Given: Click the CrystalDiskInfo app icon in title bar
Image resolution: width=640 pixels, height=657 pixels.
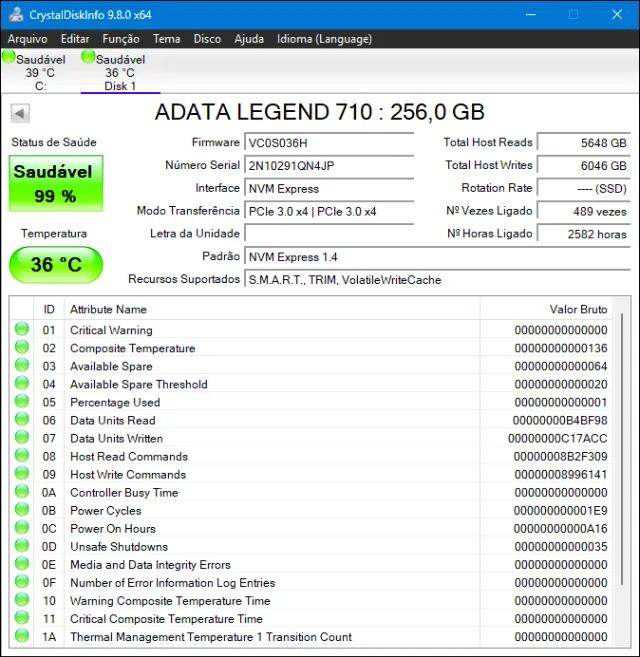Looking at the screenshot, I should tap(16, 14).
